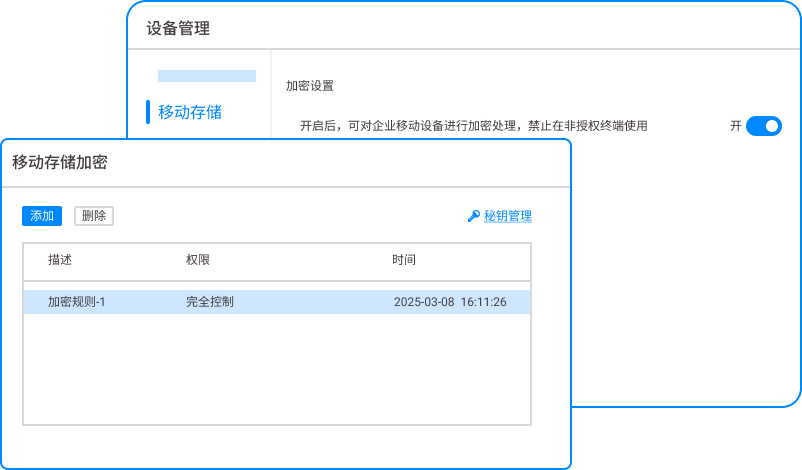Image resolution: width=802 pixels, height=470 pixels.
Task: Select the light blue placeholder sidebar item
Action: 207,76
